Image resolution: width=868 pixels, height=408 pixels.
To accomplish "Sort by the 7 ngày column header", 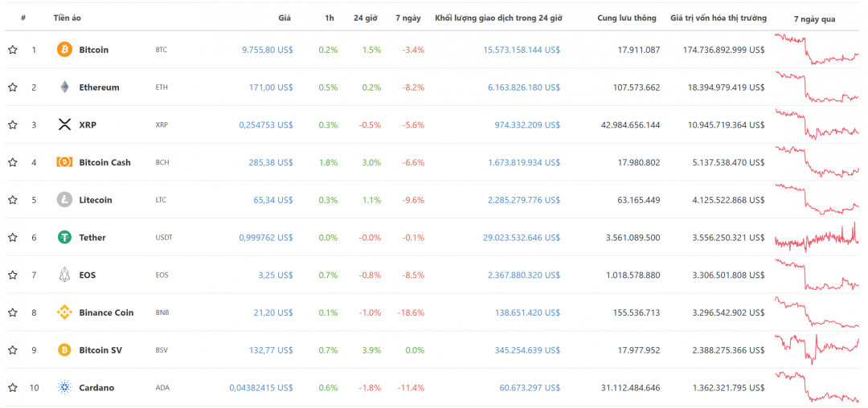I will 408,18.
